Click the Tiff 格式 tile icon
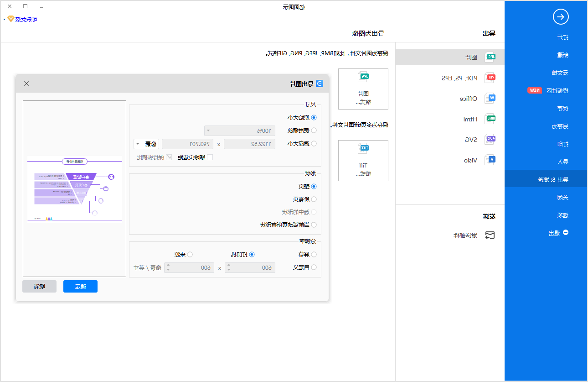The width and height of the screenshot is (588, 382). pos(363,149)
